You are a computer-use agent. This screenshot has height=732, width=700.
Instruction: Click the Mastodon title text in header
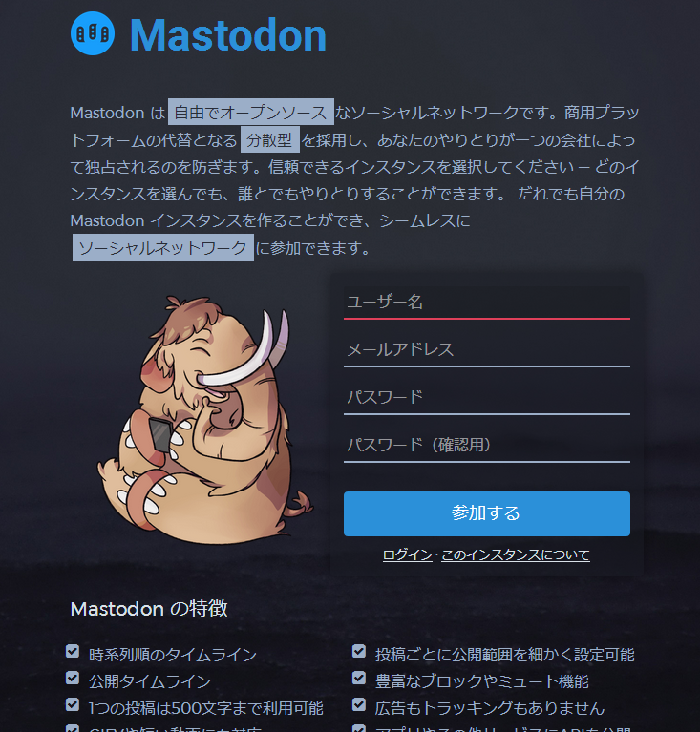click(228, 35)
